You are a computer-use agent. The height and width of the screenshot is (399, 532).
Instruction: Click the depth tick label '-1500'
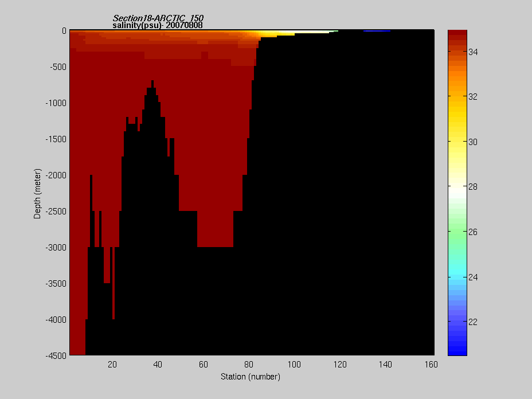[x=56, y=139]
